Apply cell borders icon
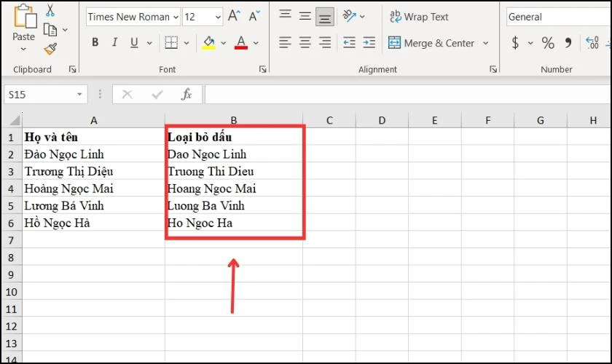Viewport: 612px width, 364px height. [171, 42]
